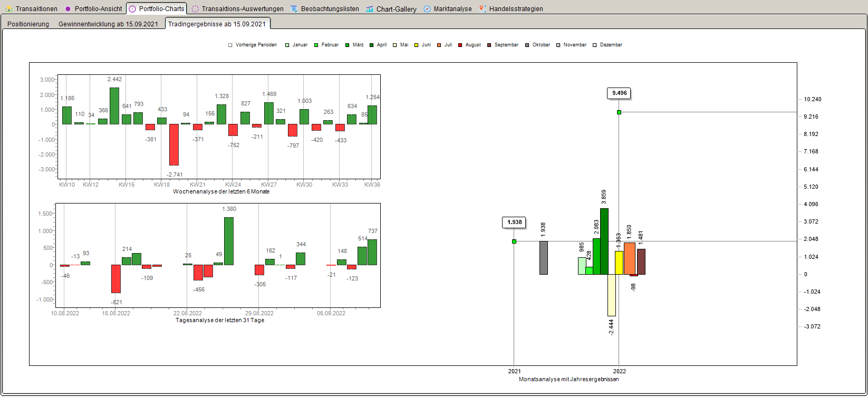
Task: Click the Transaktions-Auswertungen dotted circle icon
Action: coord(195,9)
